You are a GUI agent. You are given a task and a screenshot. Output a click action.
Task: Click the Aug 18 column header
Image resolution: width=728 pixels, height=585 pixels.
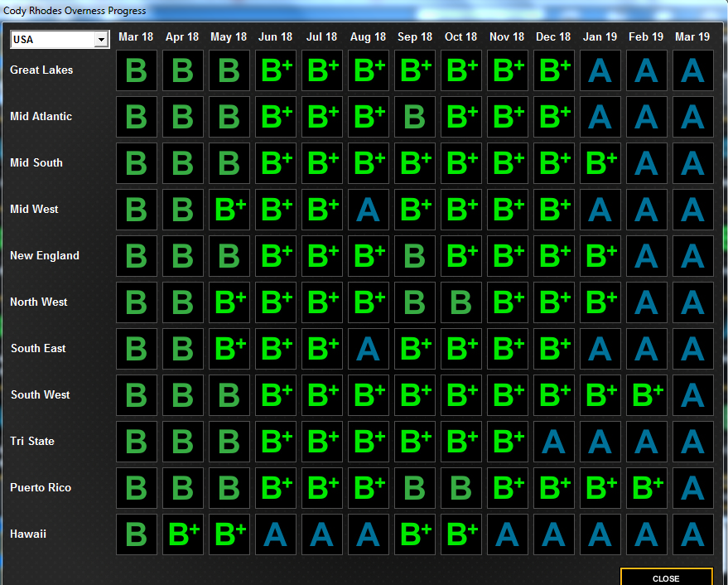click(x=369, y=37)
